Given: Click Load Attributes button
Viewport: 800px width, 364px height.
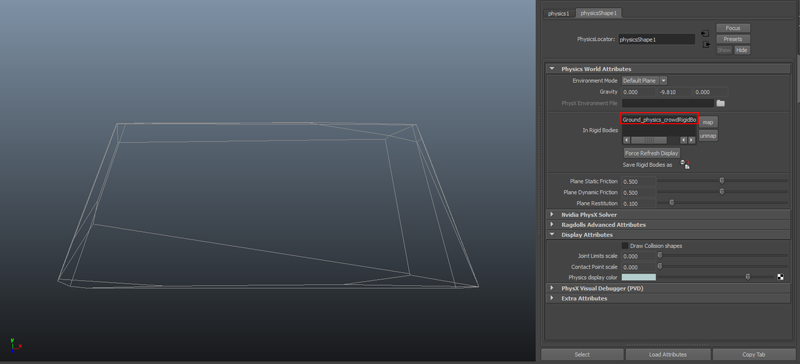Looking at the screenshot, I should tap(668, 354).
